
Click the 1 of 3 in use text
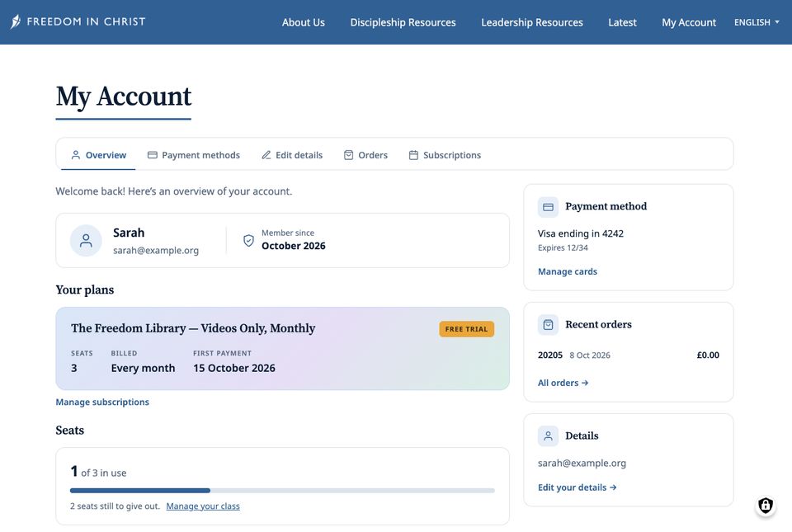click(98, 472)
